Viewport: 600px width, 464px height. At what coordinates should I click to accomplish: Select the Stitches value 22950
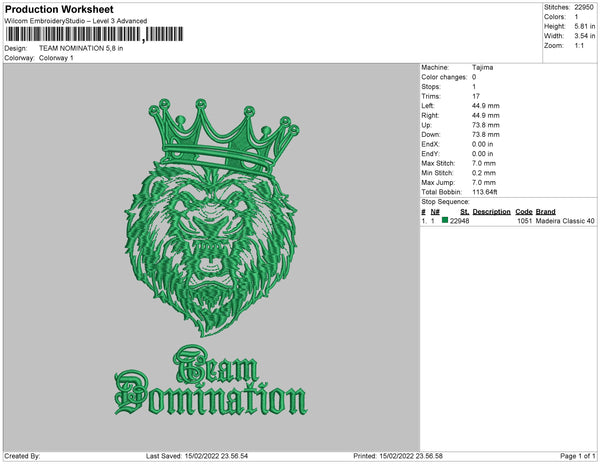coord(584,7)
